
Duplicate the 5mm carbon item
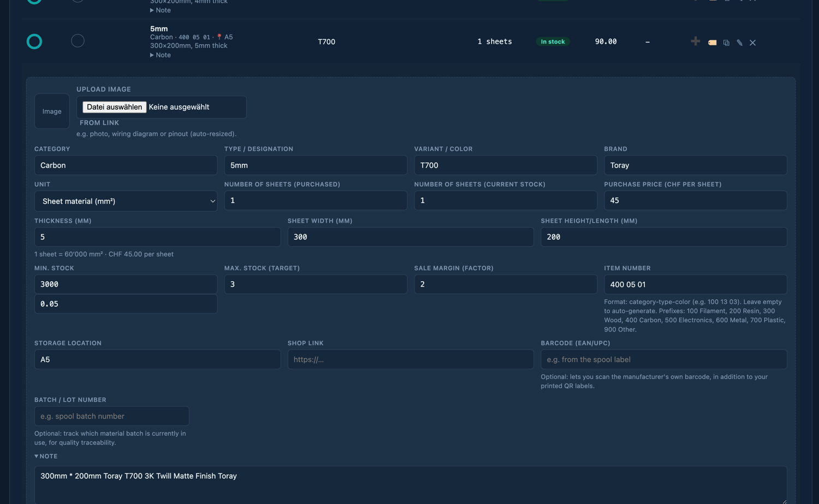(x=726, y=43)
